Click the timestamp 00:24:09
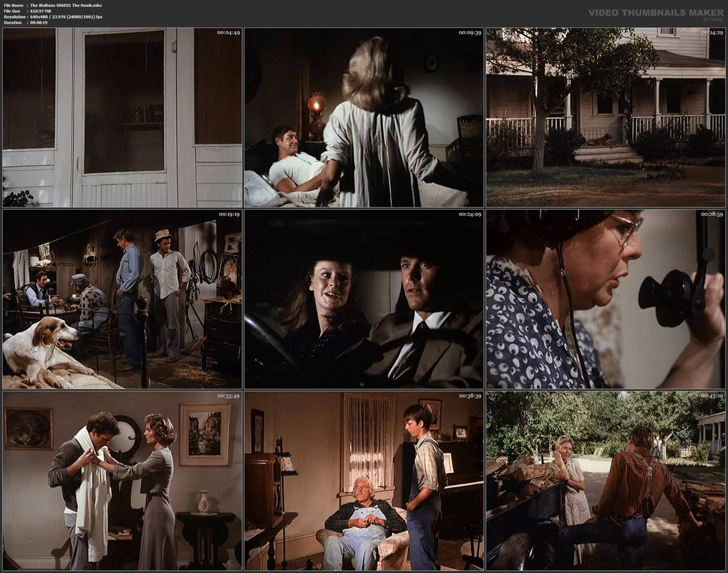 tap(470, 214)
